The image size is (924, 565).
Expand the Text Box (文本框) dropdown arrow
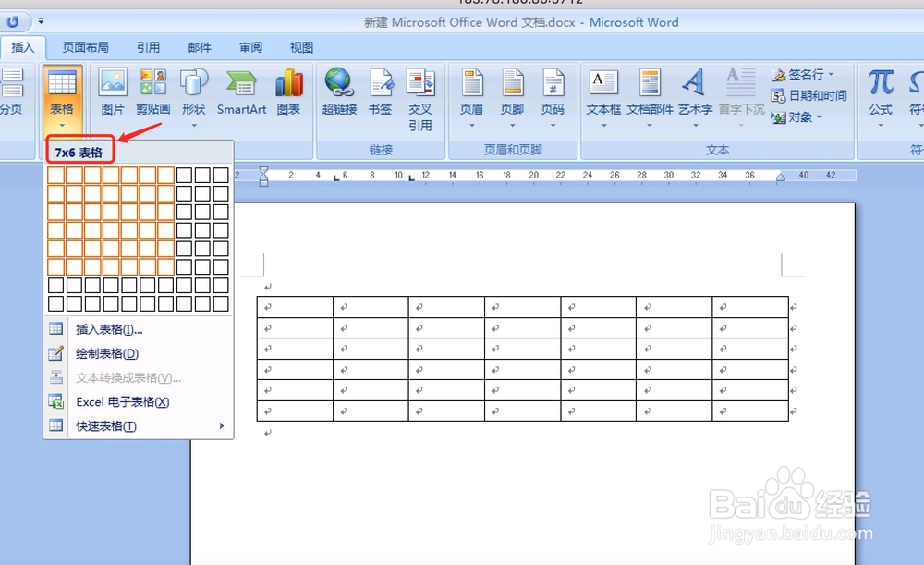(x=603, y=126)
